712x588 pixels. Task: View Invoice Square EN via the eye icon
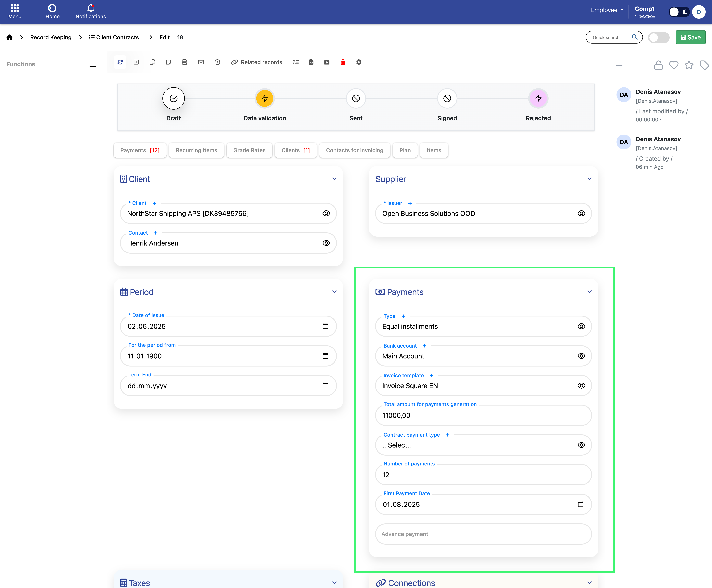(581, 386)
